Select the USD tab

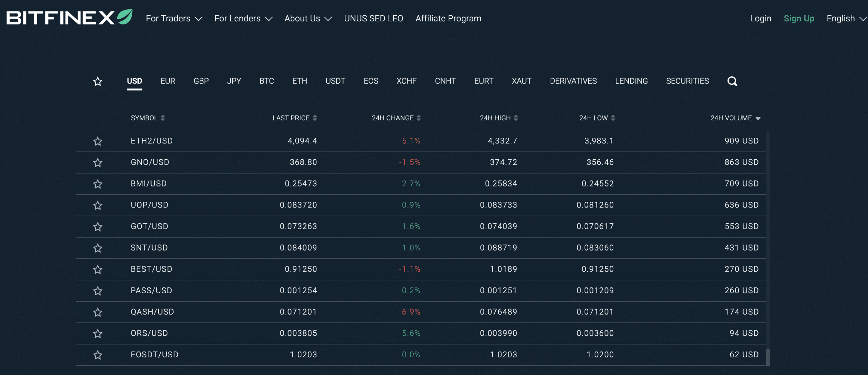pyautogui.click(x=135, y=81)
